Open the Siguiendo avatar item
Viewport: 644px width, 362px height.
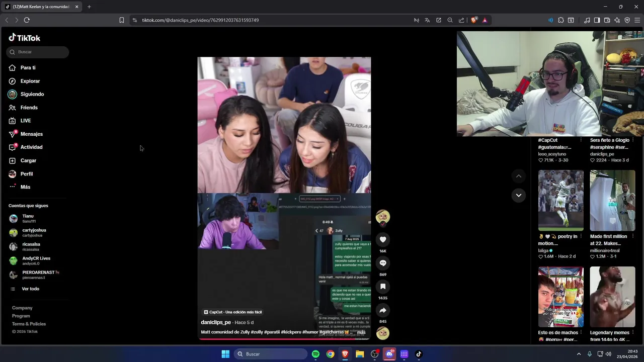12,94
